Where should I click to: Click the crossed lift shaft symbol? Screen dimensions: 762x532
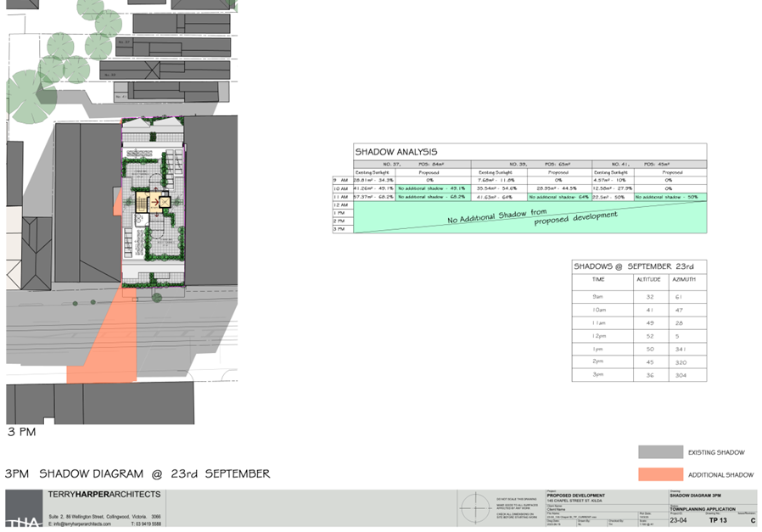164,201
